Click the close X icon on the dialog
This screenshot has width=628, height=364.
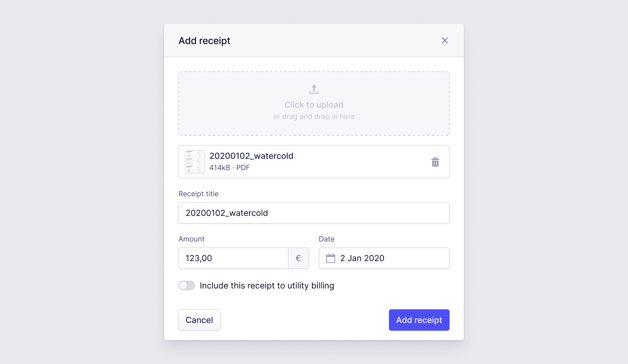[x=445, y=40]
